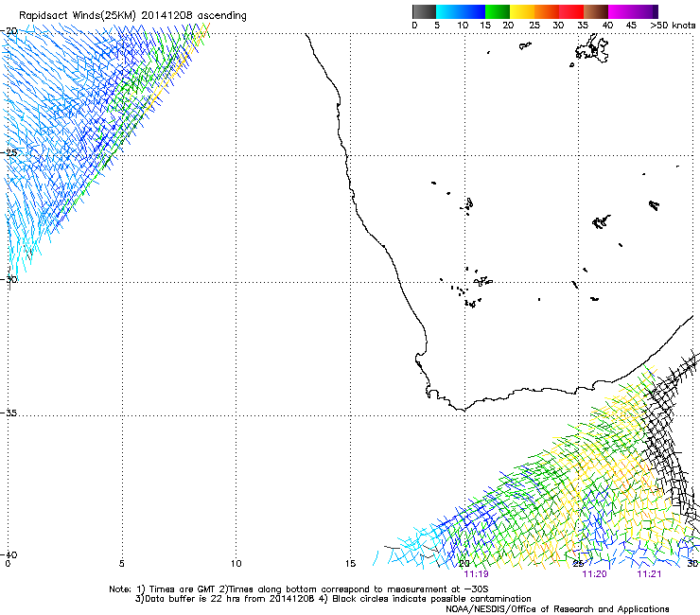This screenshot has width=700, height=615.
Task: Click the '-30' latitude axis label
Action: pos(9,279)
